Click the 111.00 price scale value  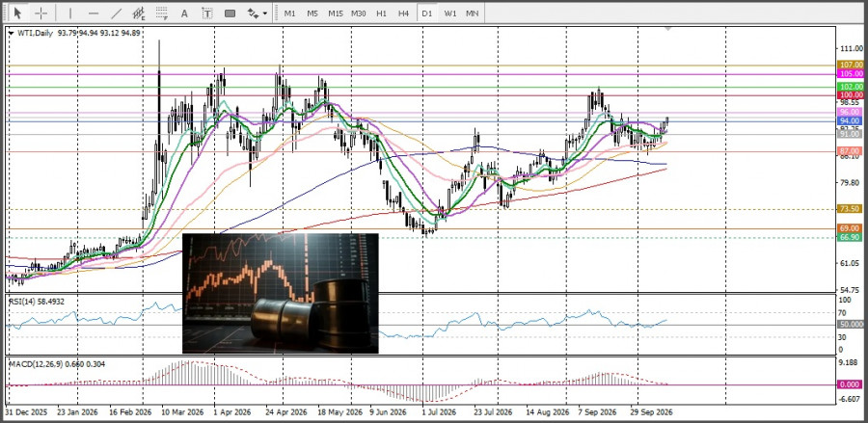852,48
